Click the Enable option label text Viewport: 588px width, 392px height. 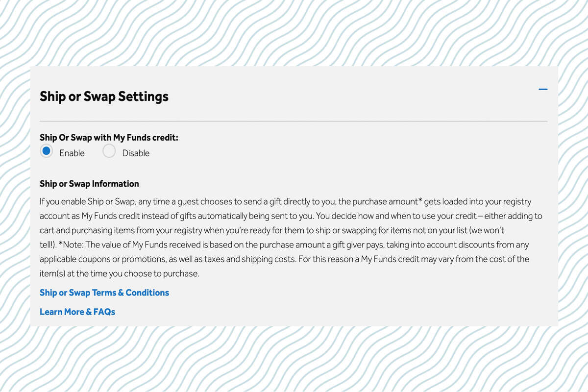72,153
